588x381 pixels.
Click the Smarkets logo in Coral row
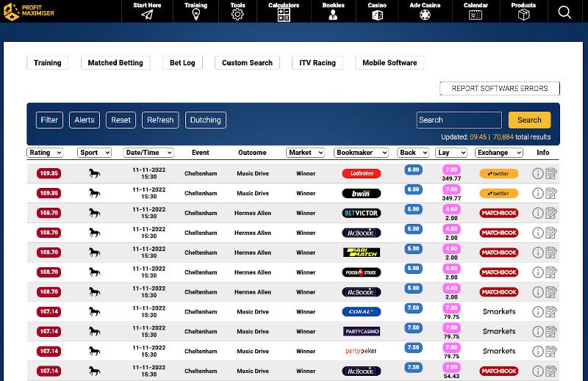point(499,312)
